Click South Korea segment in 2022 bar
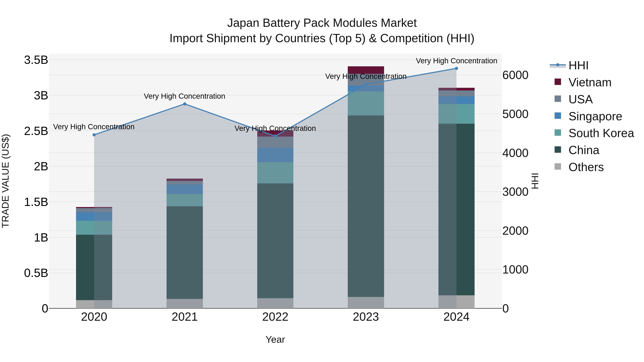 click(x=275, y=173)
